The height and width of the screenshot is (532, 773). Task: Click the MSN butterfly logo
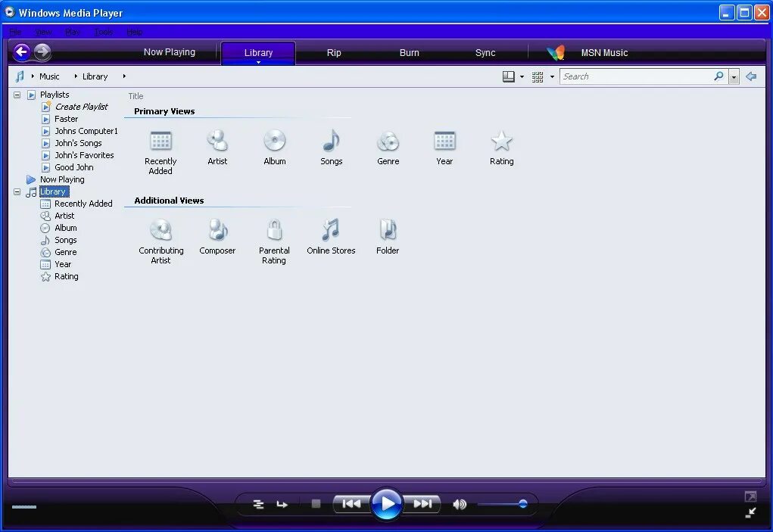[x=556, y=52]
